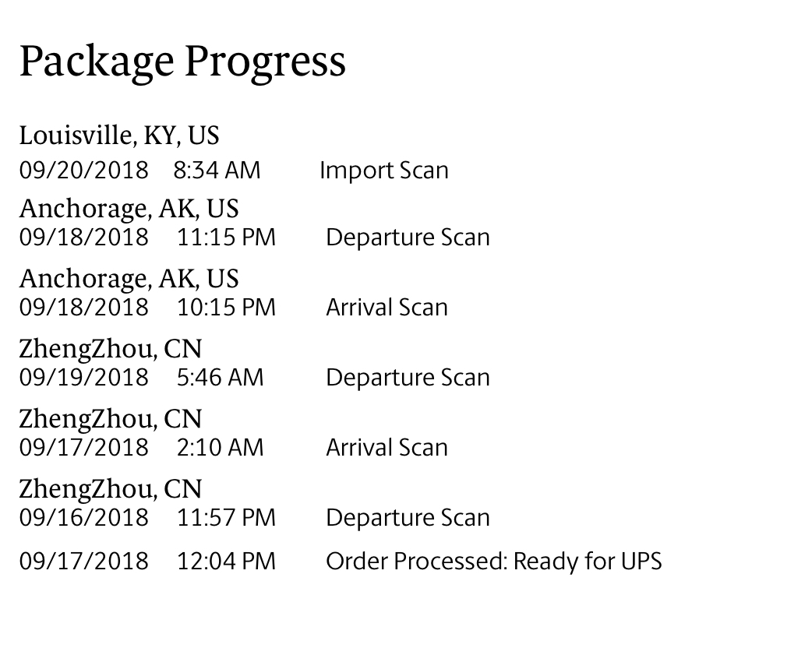Screen dimensions: 812x669
Task: Click the 09/16/2018 date entry
Action: (84, 517)
